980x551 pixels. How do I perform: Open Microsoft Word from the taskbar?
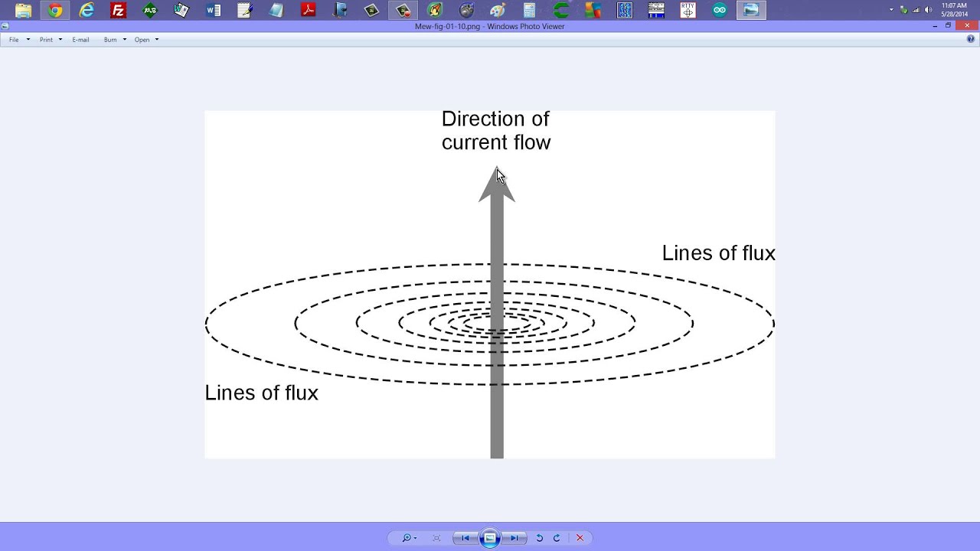(214, 10)
